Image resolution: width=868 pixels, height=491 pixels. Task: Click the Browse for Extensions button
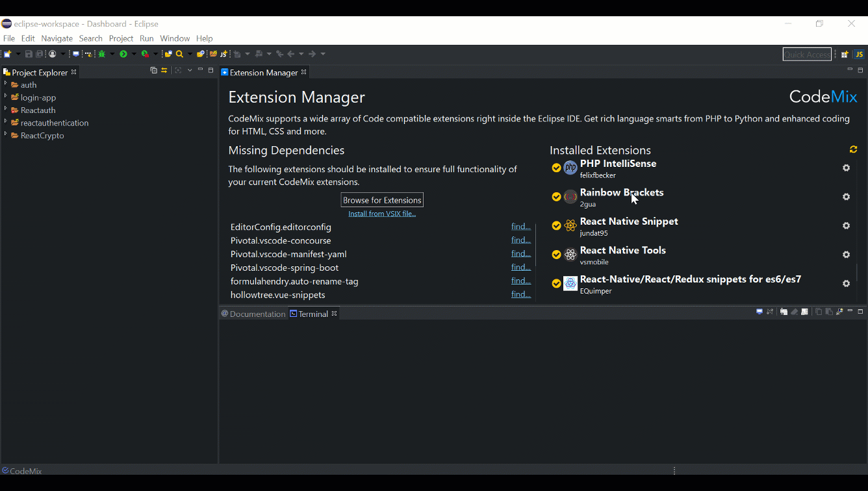(382, 200)
